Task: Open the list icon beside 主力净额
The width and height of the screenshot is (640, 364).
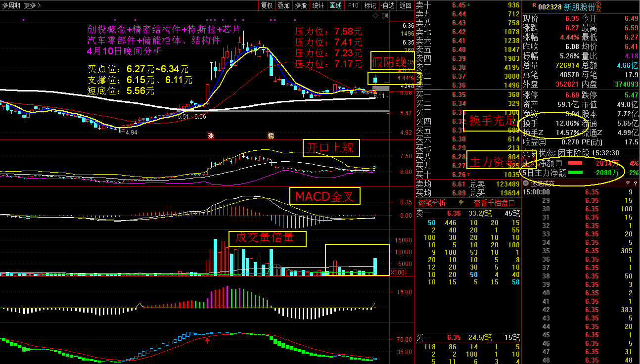Action: click(x=558, y=163)
